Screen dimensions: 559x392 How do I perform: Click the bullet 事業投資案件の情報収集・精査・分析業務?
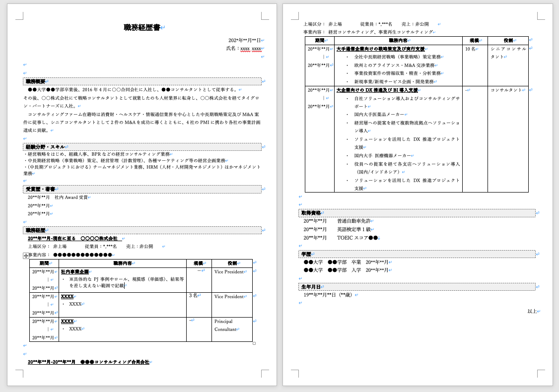(397, 73)
